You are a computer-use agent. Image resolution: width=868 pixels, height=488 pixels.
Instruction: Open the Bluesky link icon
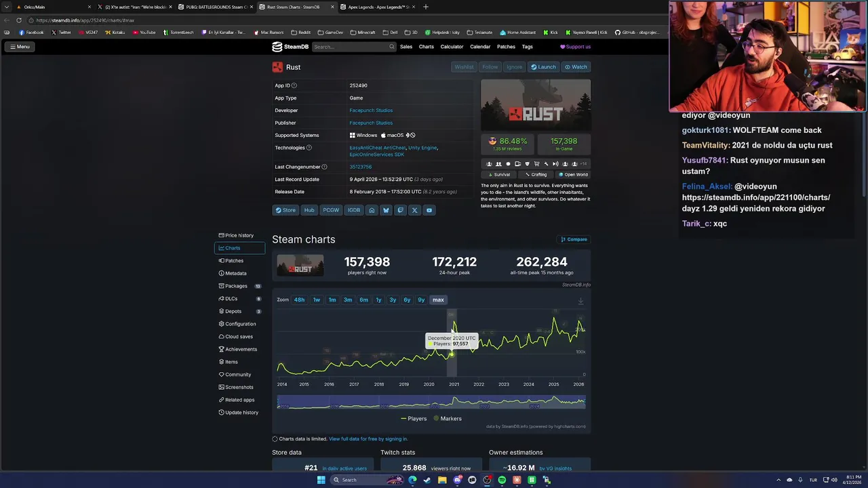point(386,210)
